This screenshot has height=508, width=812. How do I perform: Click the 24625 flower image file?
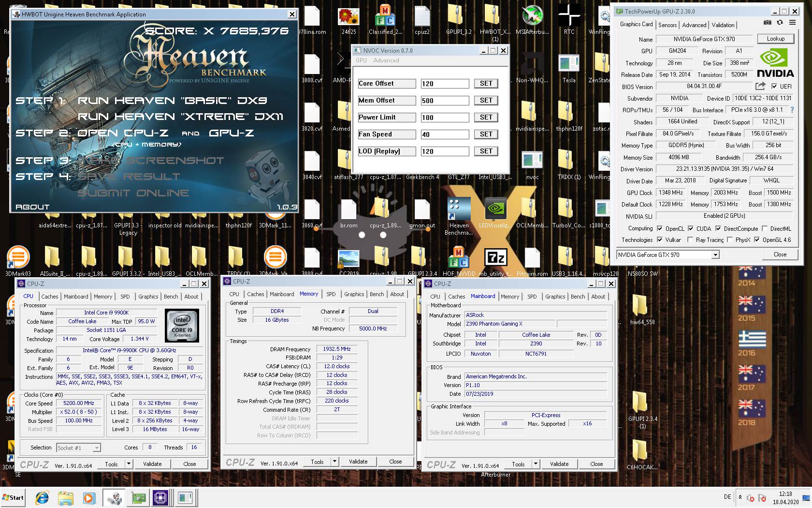[x=348, y=16]
